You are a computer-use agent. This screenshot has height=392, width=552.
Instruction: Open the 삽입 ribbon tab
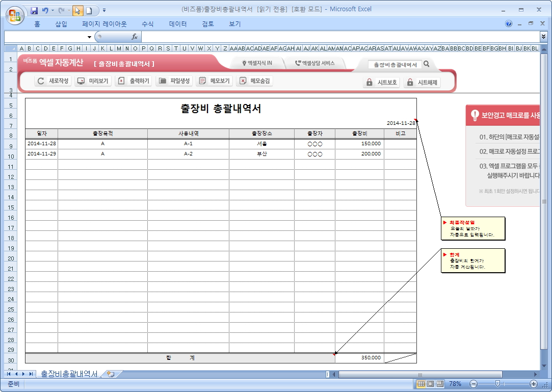61,24
